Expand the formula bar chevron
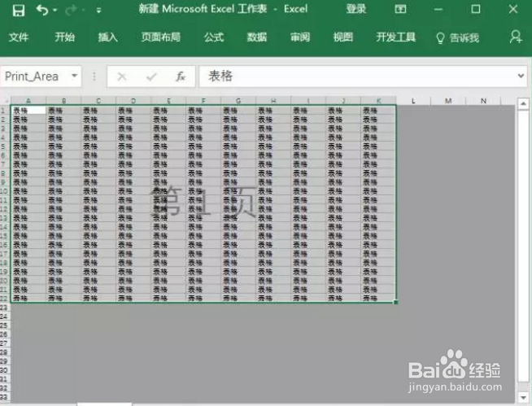Screen dimensions: 532x406 click(521, 76)
